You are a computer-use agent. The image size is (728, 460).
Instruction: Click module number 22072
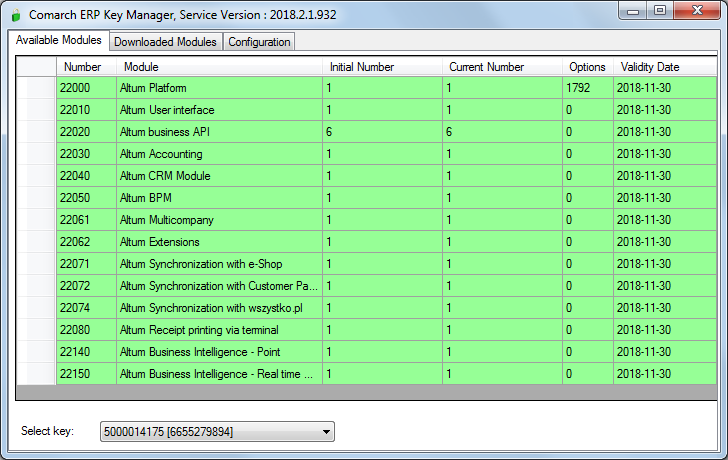pyautogui.click(x=86, y=286)
